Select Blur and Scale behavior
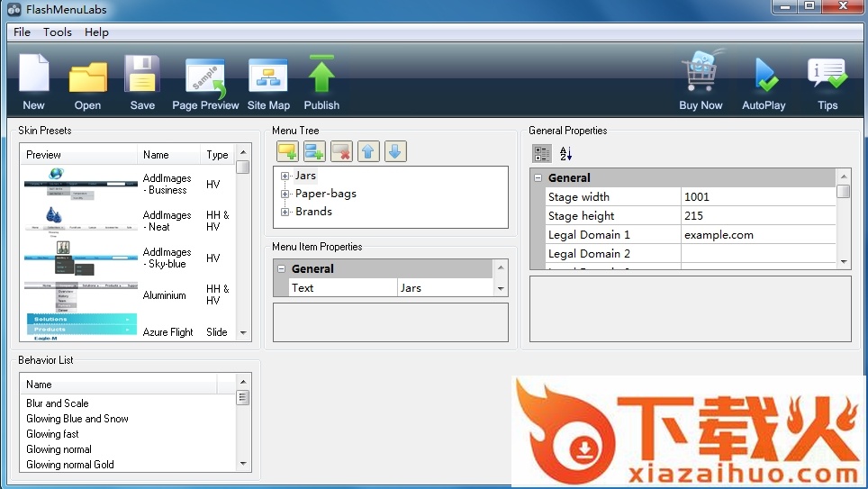The width and height of the screenshot is (868, 489). (57, 403)
